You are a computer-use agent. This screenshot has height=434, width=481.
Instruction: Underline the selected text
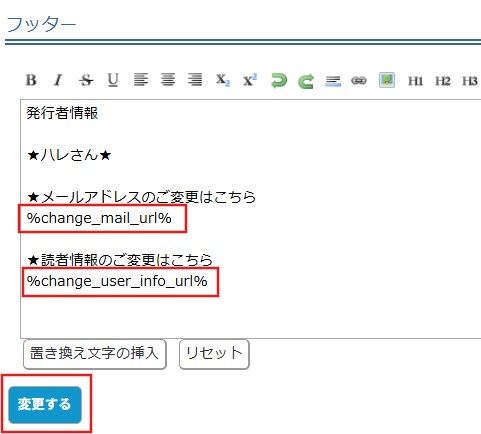pyautogui.click(x=113, y=80)
